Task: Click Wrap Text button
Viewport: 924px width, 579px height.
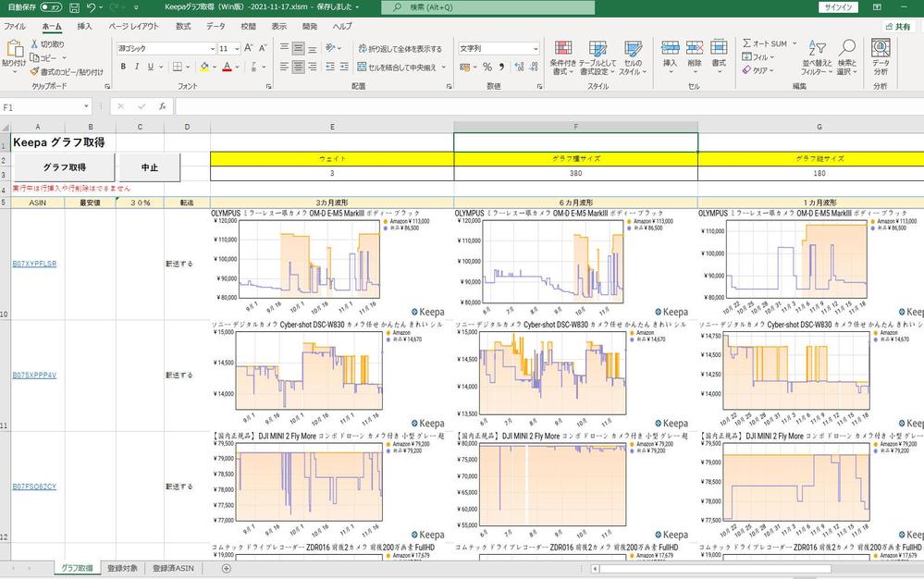Action: point(400,49)
